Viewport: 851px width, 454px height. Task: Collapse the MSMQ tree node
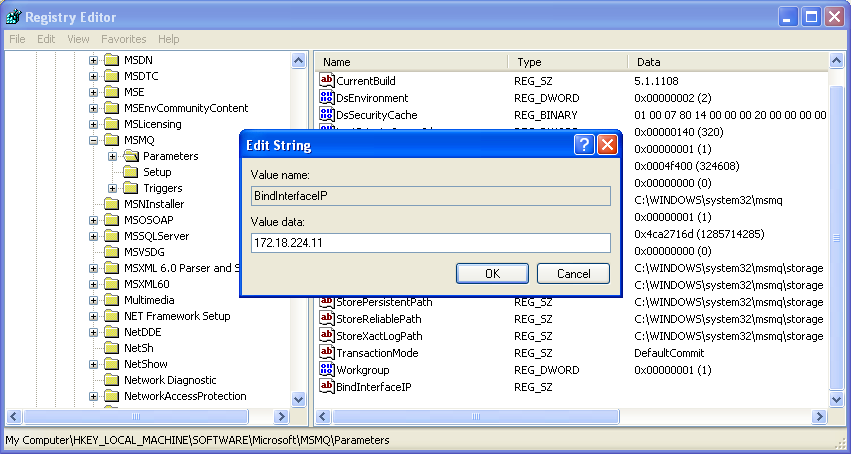pos(94,140)
